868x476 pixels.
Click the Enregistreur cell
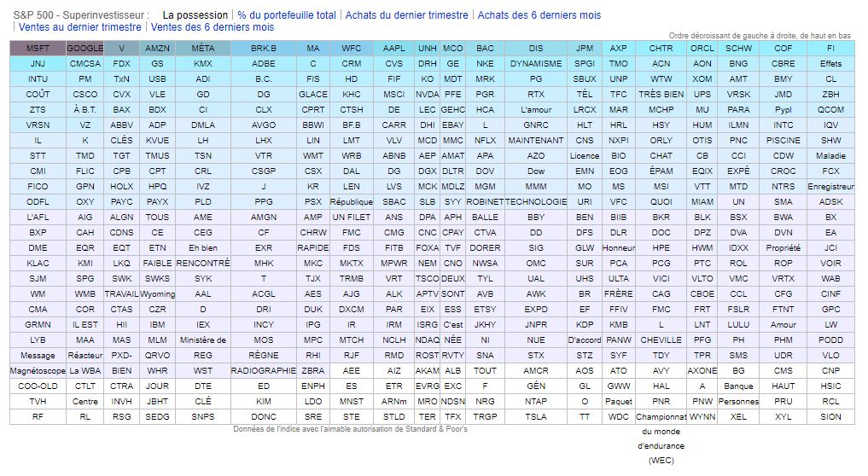click(831, 187)
